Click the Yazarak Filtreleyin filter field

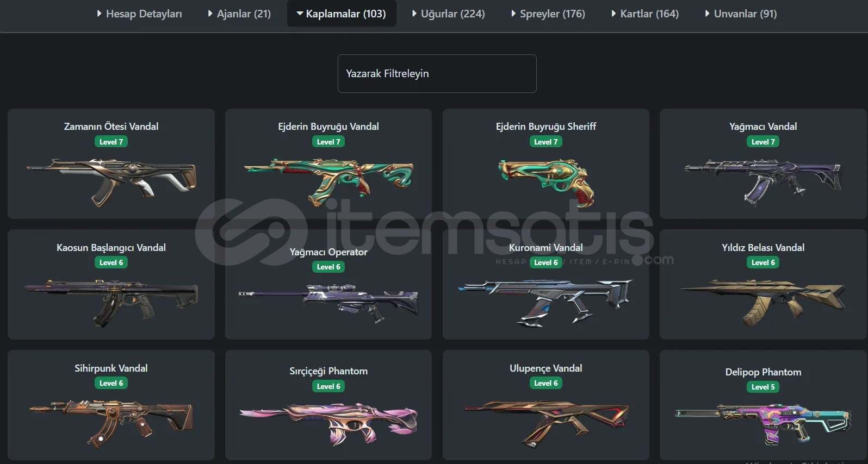click(x=437, y=73)
